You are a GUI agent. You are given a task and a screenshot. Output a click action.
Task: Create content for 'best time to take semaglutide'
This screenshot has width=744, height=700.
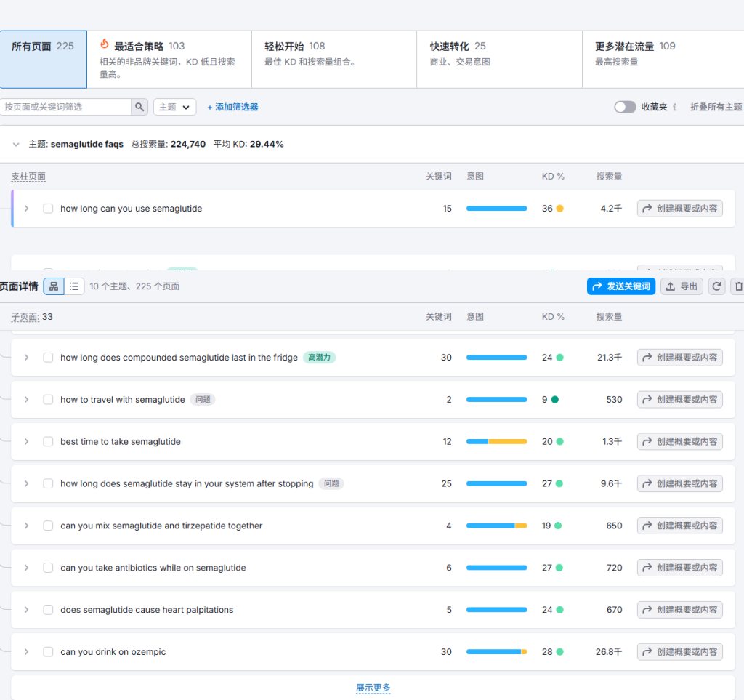pyautogui.click(x=680, y=441)
